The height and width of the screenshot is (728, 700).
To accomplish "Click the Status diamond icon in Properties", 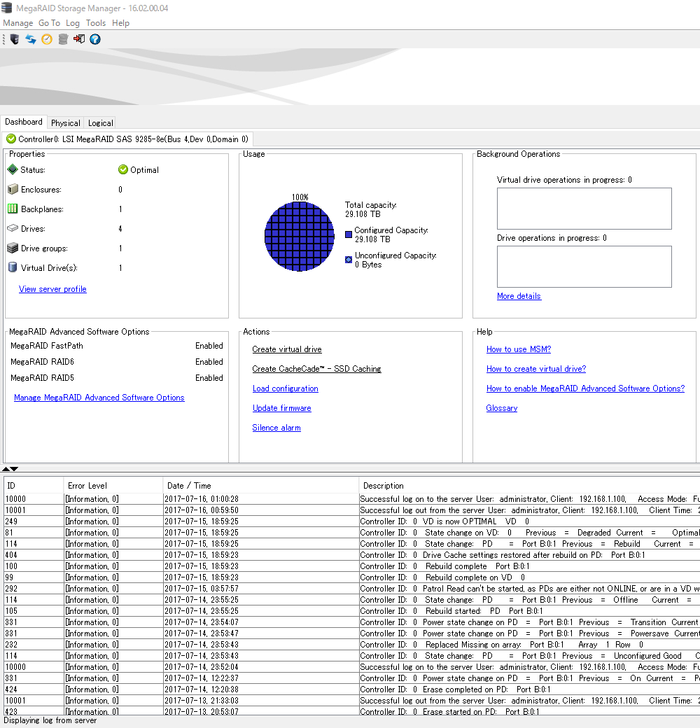I will point(13,169).
